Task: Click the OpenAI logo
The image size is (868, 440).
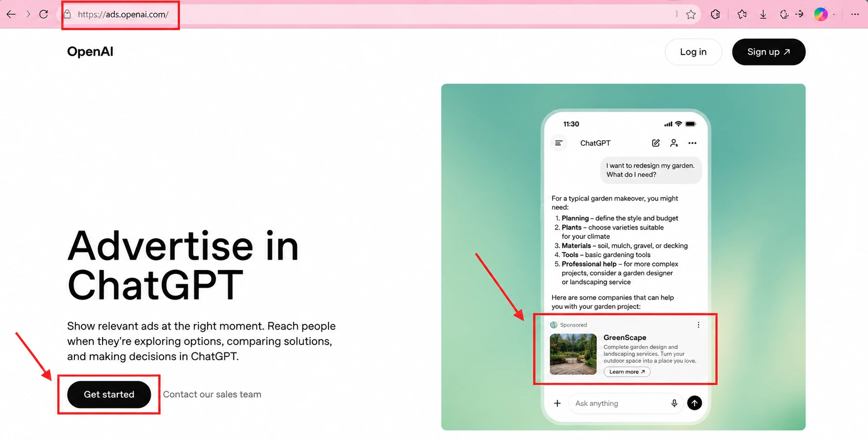Action: pyautogui.click(x=90, y=52)
